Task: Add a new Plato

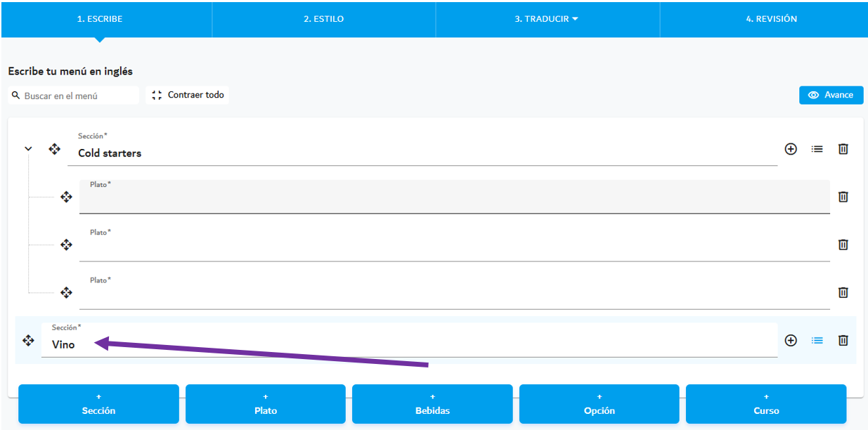Action: point(266,404)
